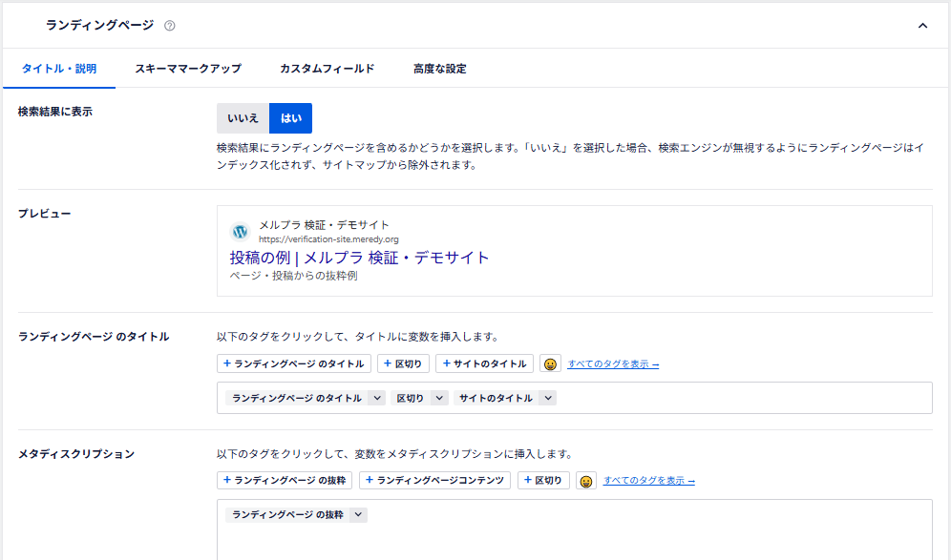
Task: Click inside the meta description text field
Action: (x=573, y=539)
